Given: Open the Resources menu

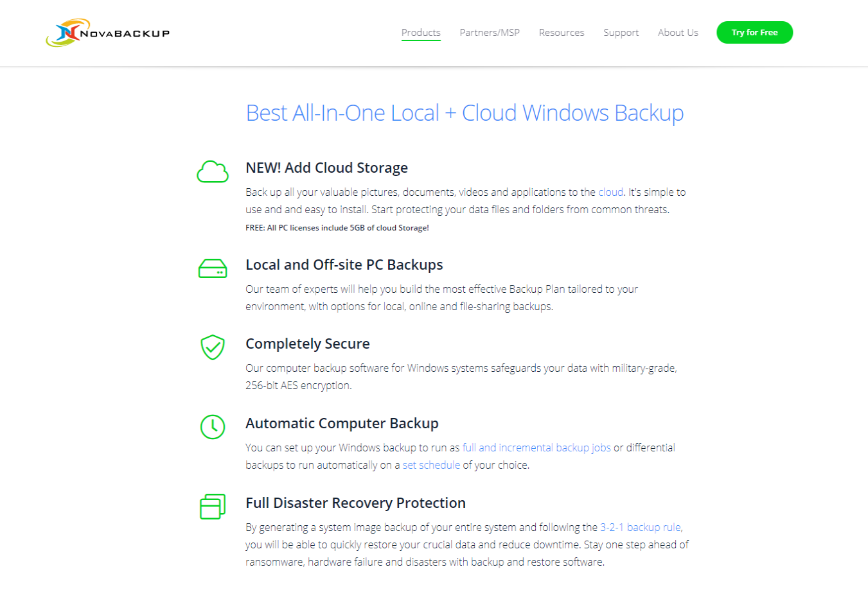Looking at the screenshot, I should point(562,33).
